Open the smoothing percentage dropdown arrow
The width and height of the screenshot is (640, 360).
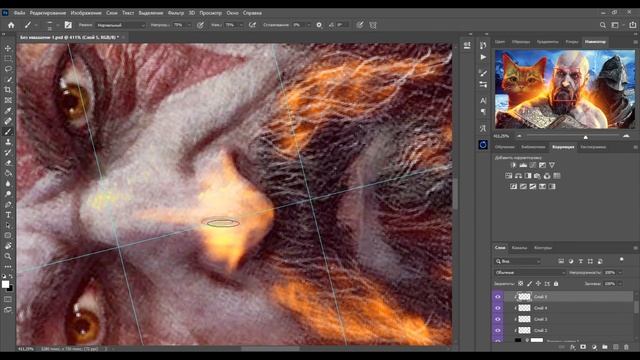click(x=308, y=25)
